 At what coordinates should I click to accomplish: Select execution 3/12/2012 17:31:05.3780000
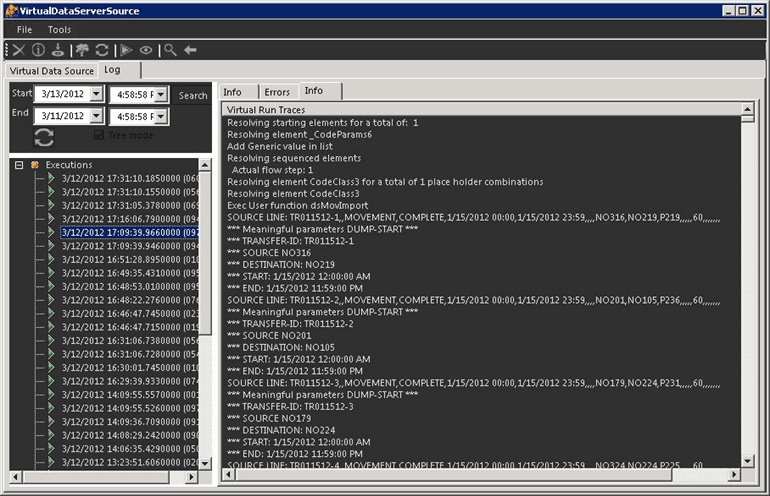pyautogui.click(x=130, y=205)
